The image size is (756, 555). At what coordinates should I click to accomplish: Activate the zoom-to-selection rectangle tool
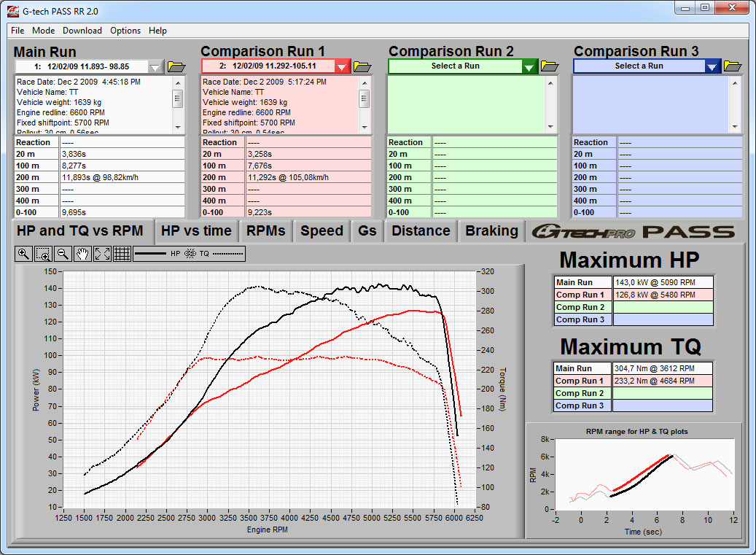43,254
